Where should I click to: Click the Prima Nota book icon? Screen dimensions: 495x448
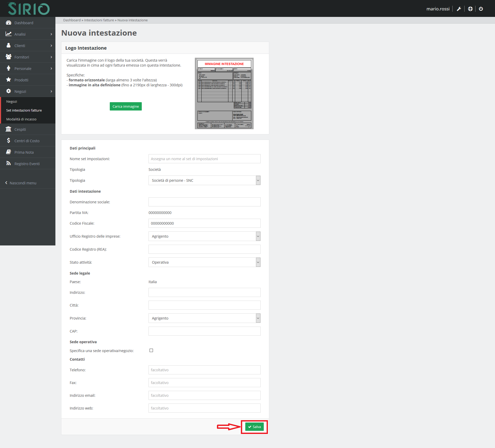pos(9,152)
